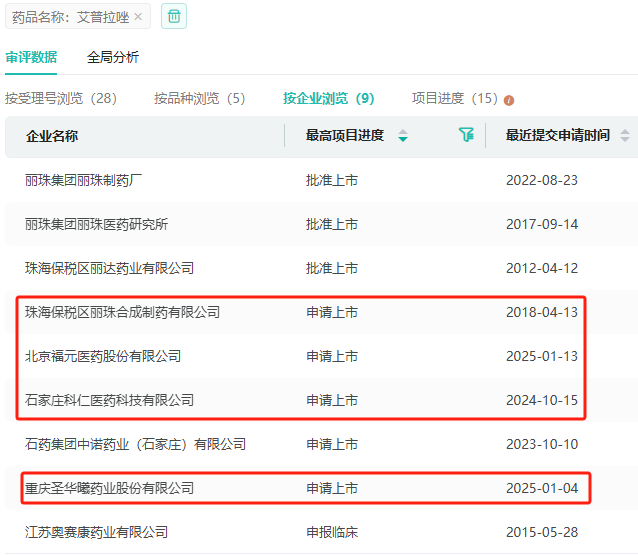638x555 pixels.
Task: Click 批准上市 status for 丽珠医药研究所
Action: pyautogui.click(x=332, y=224)
